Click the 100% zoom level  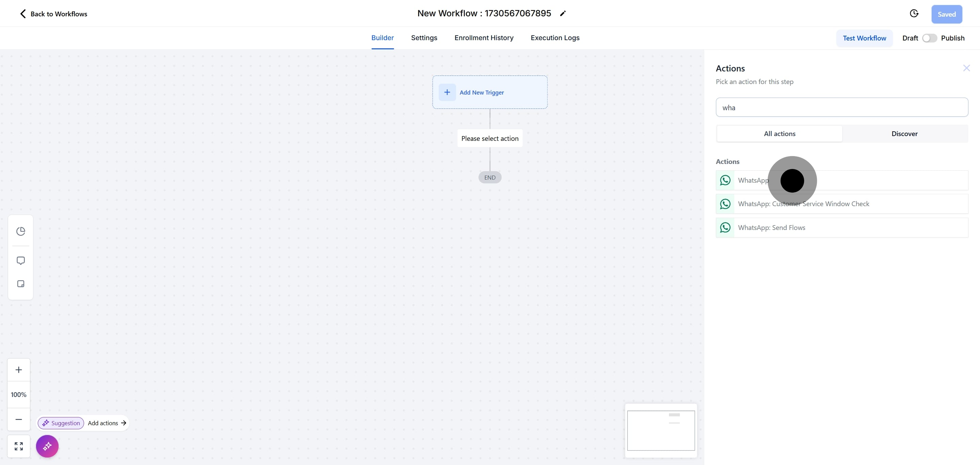(x=19, y=395)
